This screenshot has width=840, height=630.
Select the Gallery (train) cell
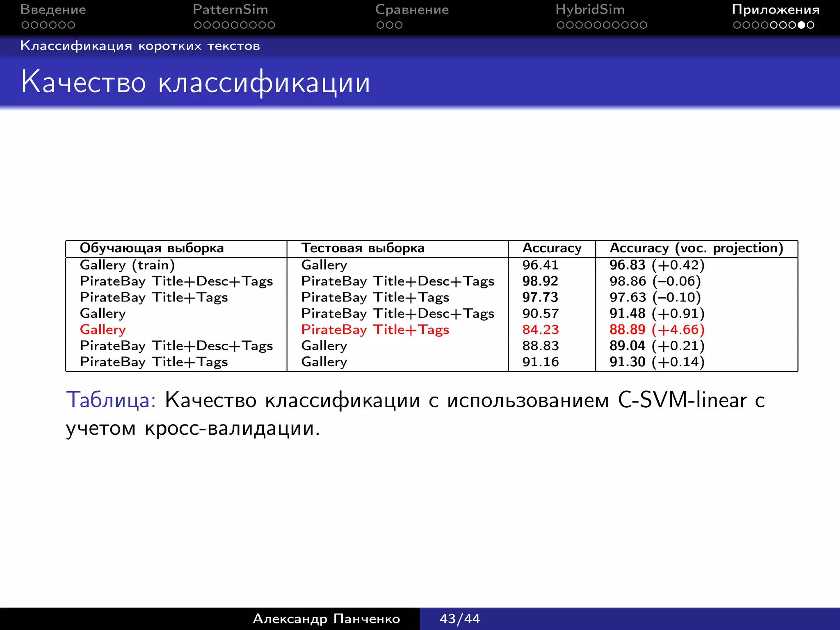127,265
